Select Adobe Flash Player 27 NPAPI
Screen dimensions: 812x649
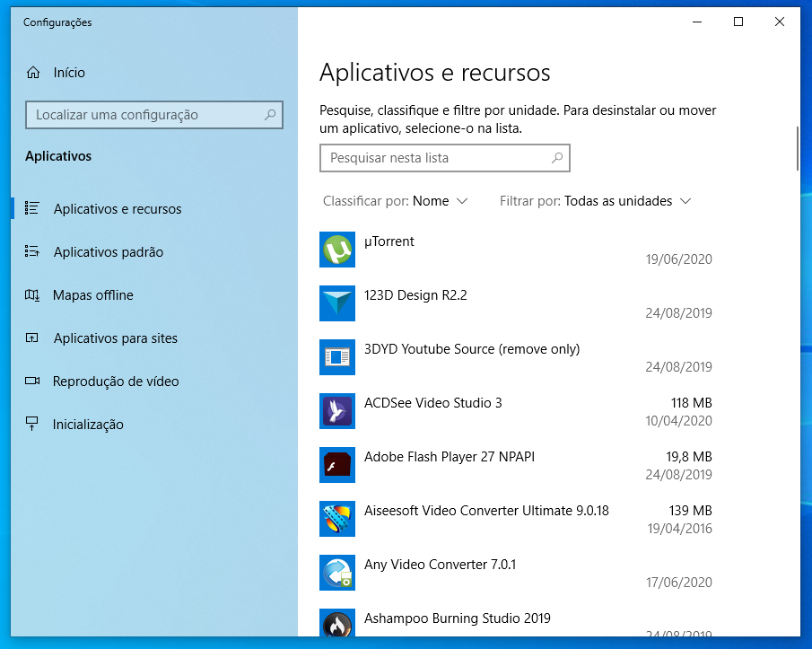click(450, 457)
